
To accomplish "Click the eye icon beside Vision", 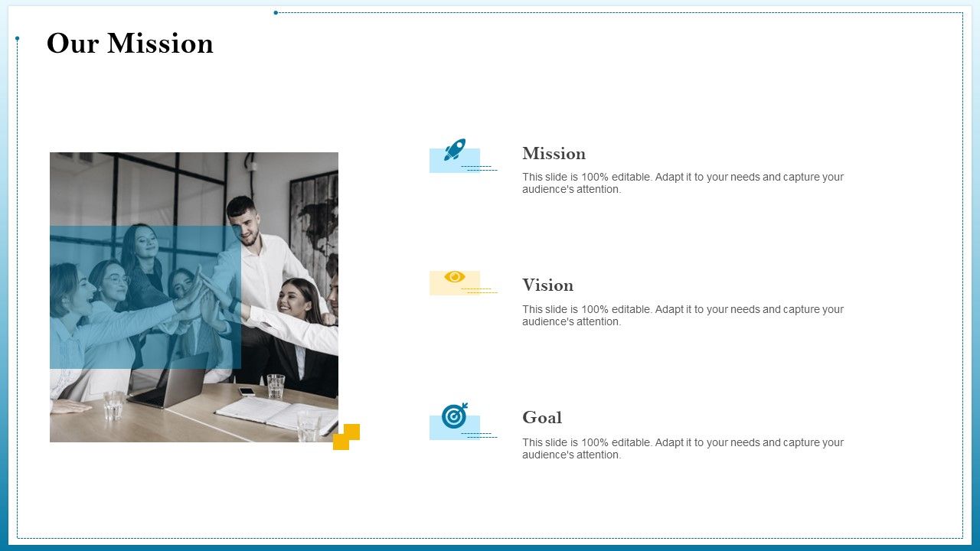I will [455, 276].
